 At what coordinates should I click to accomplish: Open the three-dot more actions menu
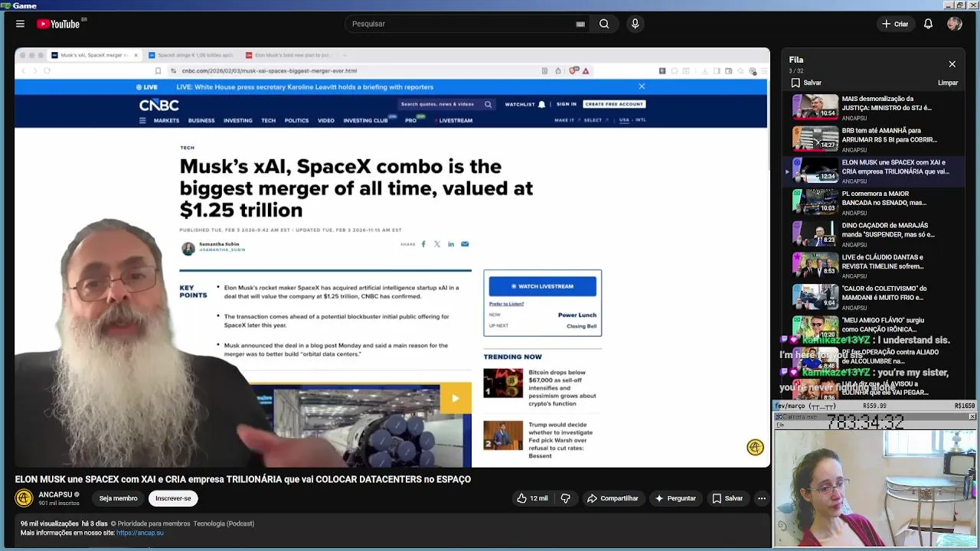(x=761, y=498)
